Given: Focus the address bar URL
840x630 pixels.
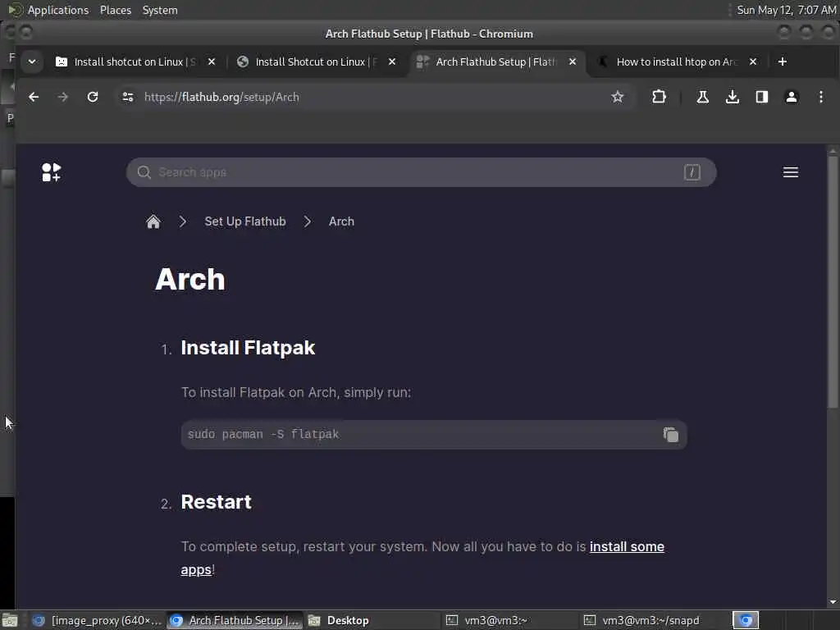Looking at the screenshot, I should [x=221, y=97].
